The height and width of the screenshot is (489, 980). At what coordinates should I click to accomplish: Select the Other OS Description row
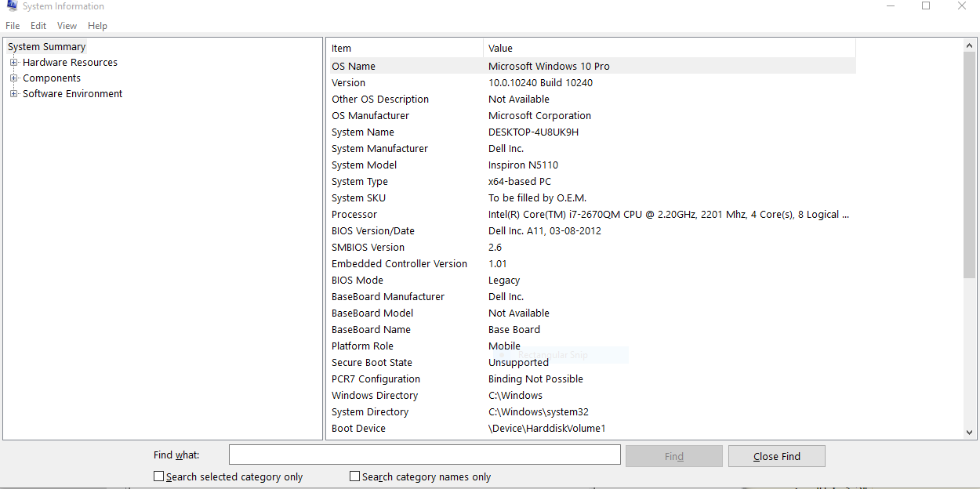(x=591, y=100)
